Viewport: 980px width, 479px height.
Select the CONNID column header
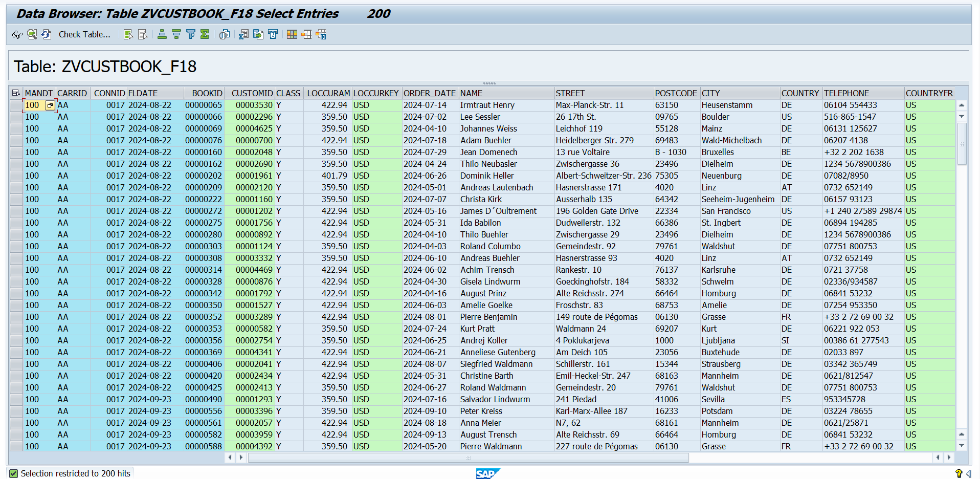tap(109, 93)
